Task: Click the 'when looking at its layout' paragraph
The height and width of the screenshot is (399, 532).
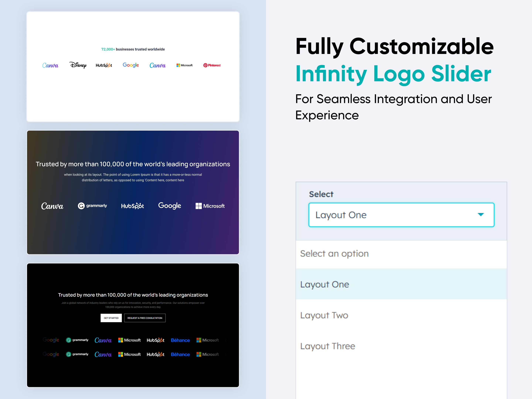Action: 133,177
